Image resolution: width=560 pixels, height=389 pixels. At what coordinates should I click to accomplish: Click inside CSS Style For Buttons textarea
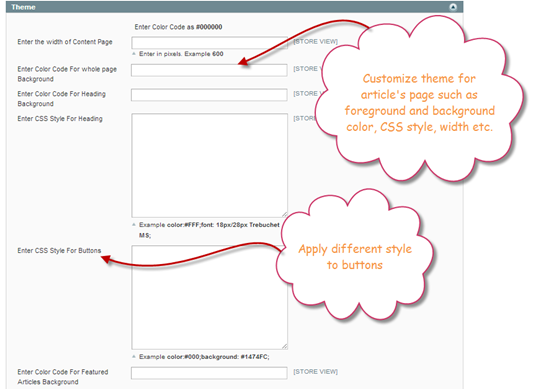tap(209, 297)
